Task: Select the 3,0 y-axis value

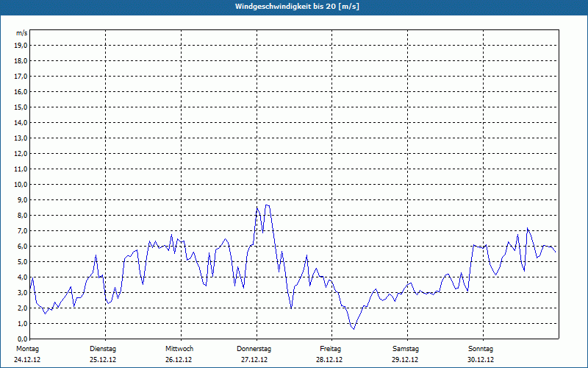Action: [22, 292]
